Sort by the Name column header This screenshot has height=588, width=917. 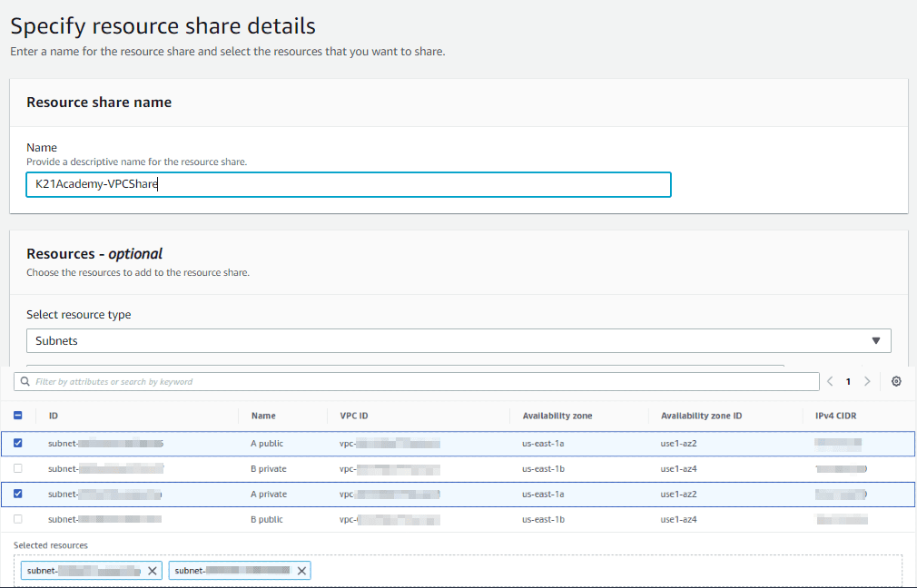(x=261, y=415)
